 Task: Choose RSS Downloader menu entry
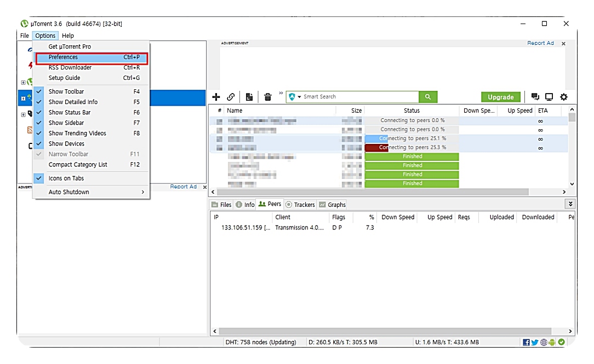tap(91, 67)
